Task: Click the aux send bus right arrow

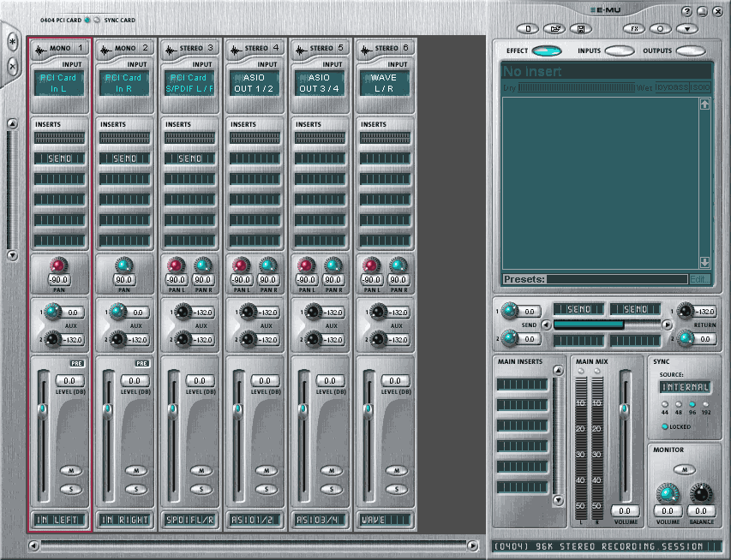Action: pyautogui.click(x=667, y=325)
